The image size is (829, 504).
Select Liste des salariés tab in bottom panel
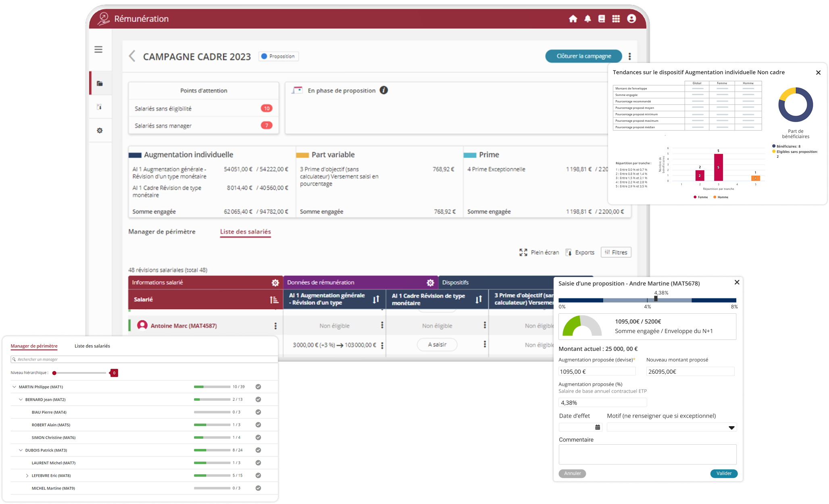pos(92,346)
